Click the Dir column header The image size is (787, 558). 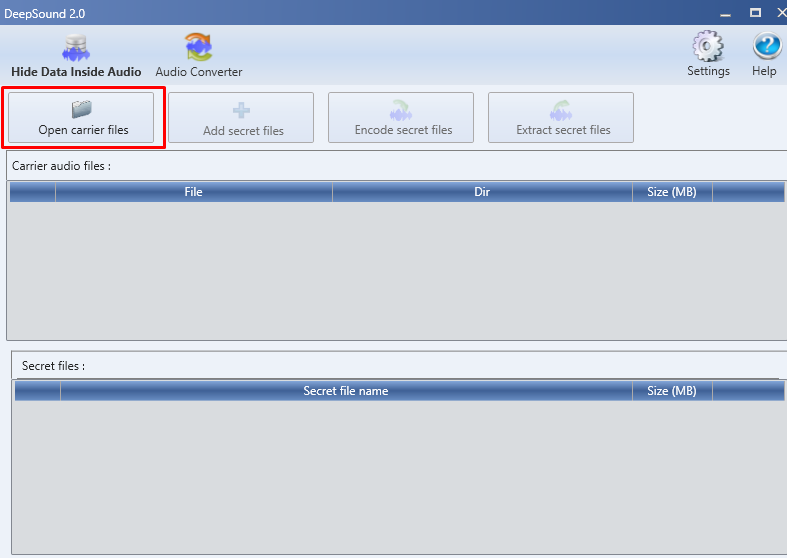pos(482,192)
